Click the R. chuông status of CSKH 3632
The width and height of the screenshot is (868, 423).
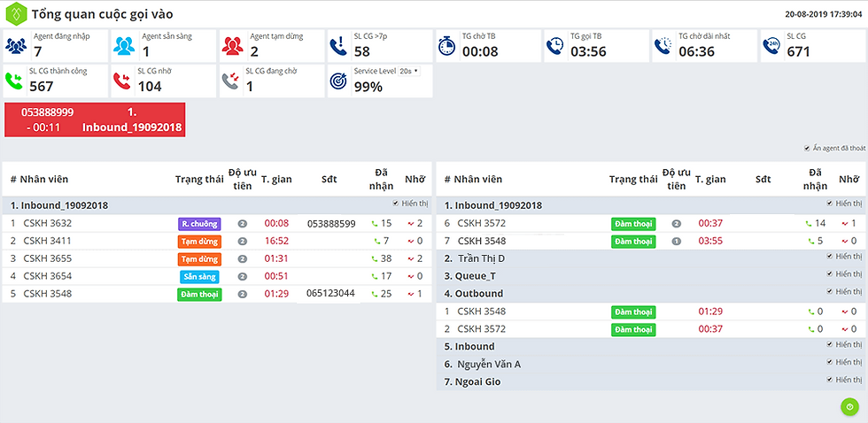coord(199,224)
